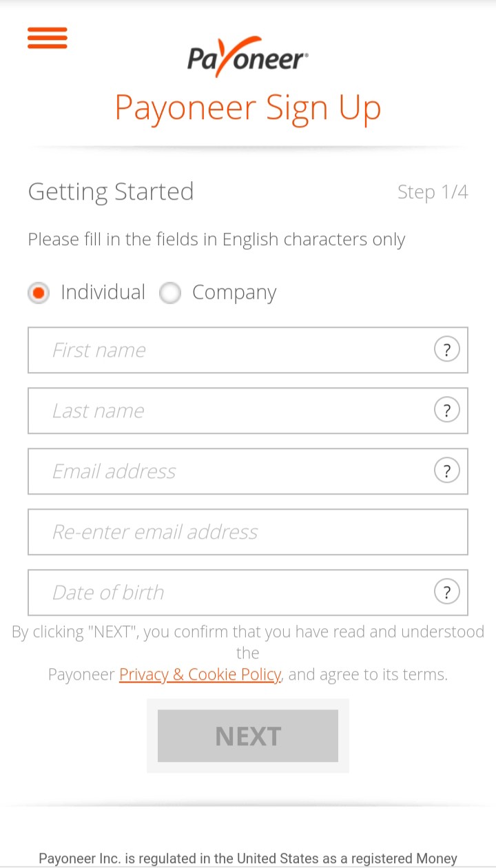Screen dimensions: 496x868
Task: Open the Date of birth field
Action: tap(227, 592)
